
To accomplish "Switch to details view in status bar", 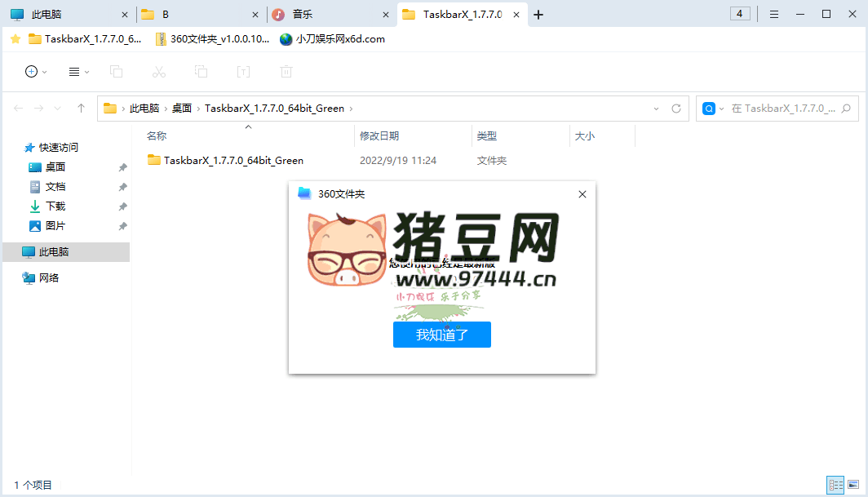I will [x=835, y=484].
